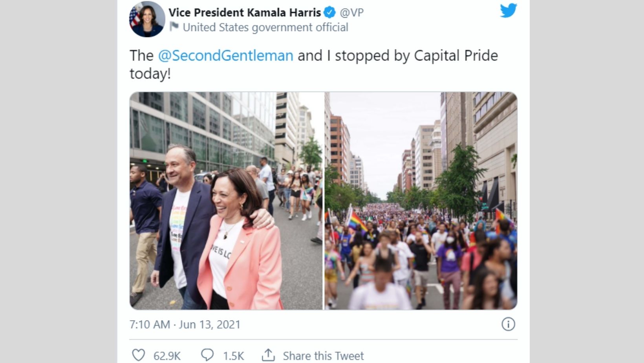
Task: Click the share upload arrow icon
Action: tap(268, 355)
